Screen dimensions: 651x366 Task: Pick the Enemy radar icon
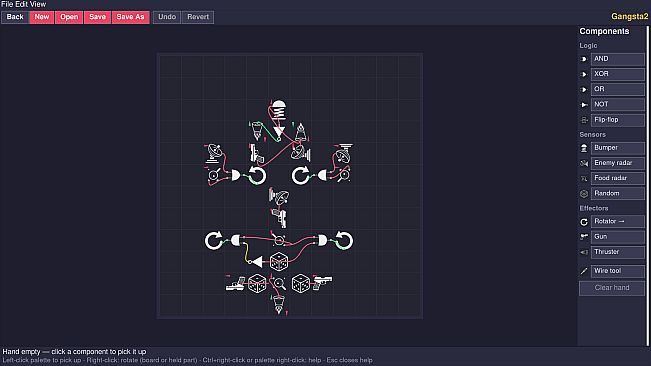(x=584, y=163)
